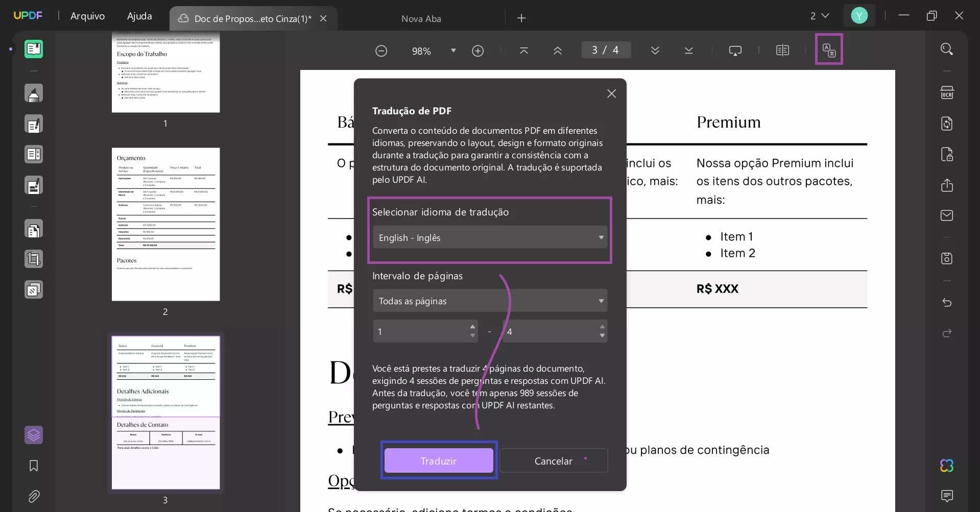Increment the starting page with the stepper arrow
980x512 pixels.
point(472,327)
